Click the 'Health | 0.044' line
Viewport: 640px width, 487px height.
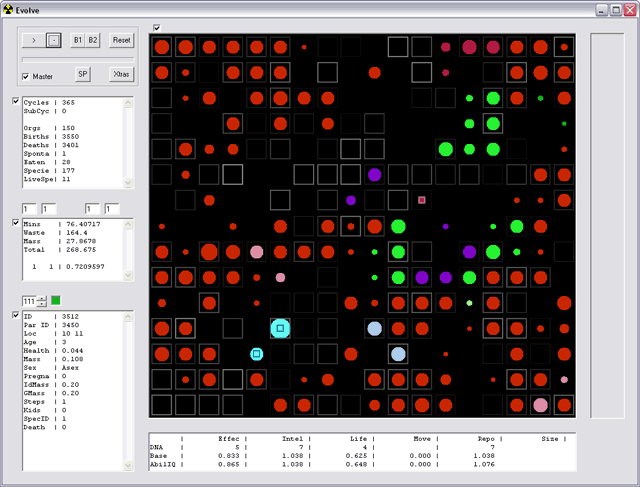(53, 351)
